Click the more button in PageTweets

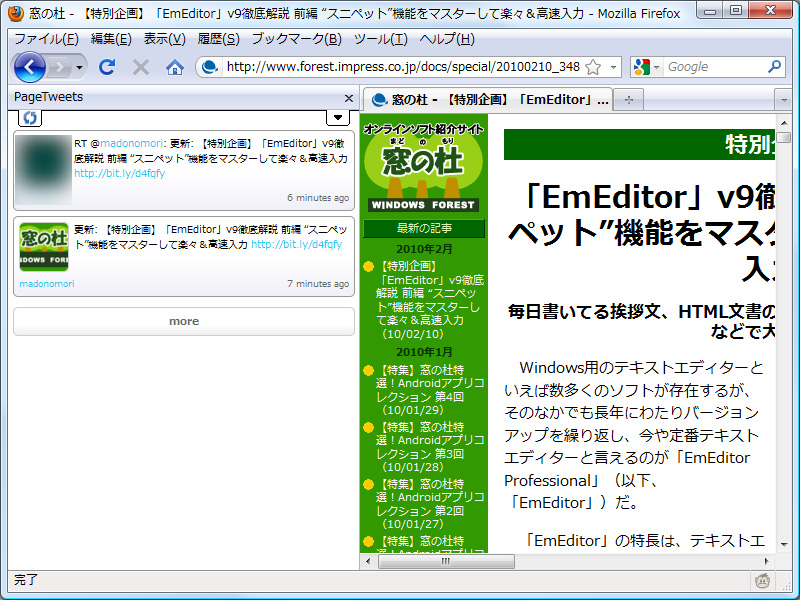pos(184,321)
